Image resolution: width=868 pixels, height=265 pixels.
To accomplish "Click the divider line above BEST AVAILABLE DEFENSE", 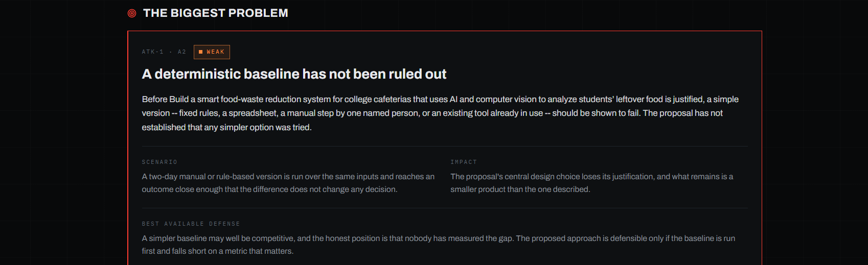I will 445,208.
